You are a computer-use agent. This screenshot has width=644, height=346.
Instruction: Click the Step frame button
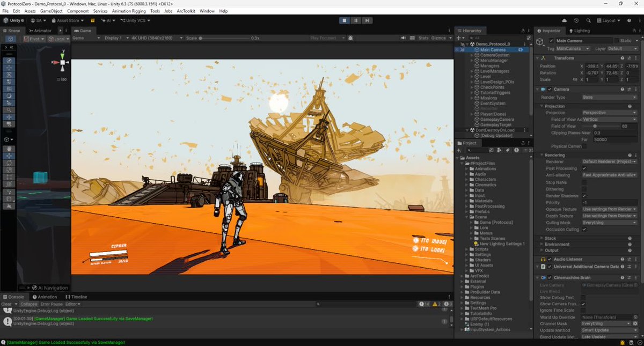click(367, 20)
